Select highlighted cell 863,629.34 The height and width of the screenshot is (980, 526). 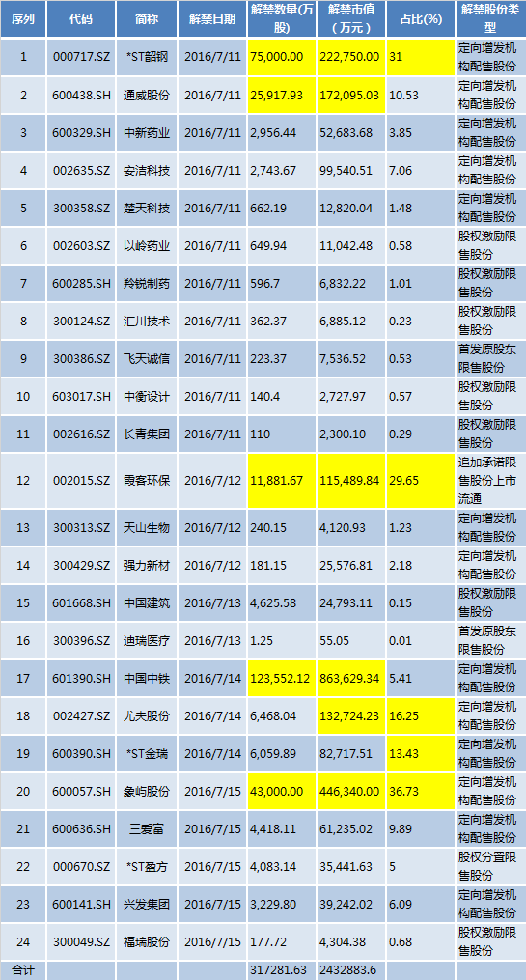coord(351,678)
